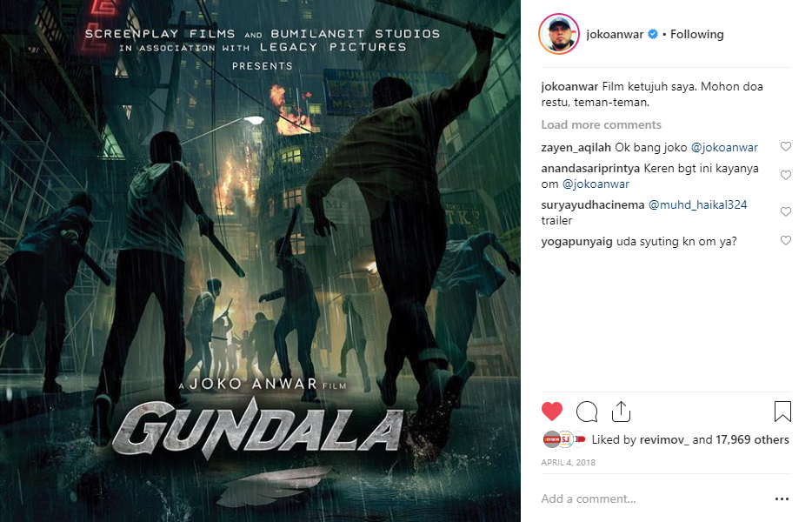Open the April 4, 2018 timestamp
Screen dimensions: 812x522
pos(568,462)
